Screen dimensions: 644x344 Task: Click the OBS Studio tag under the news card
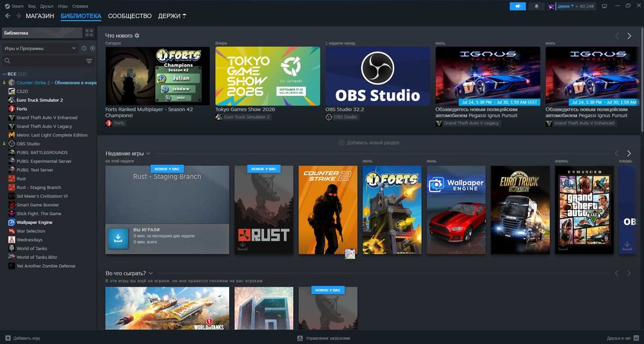[x=342, y=117]
